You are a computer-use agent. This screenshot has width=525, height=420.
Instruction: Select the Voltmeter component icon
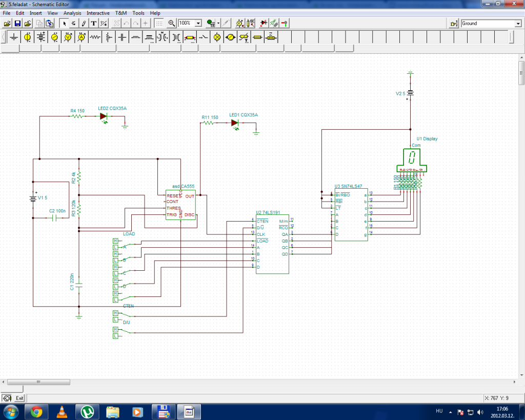tap(68, 37)
